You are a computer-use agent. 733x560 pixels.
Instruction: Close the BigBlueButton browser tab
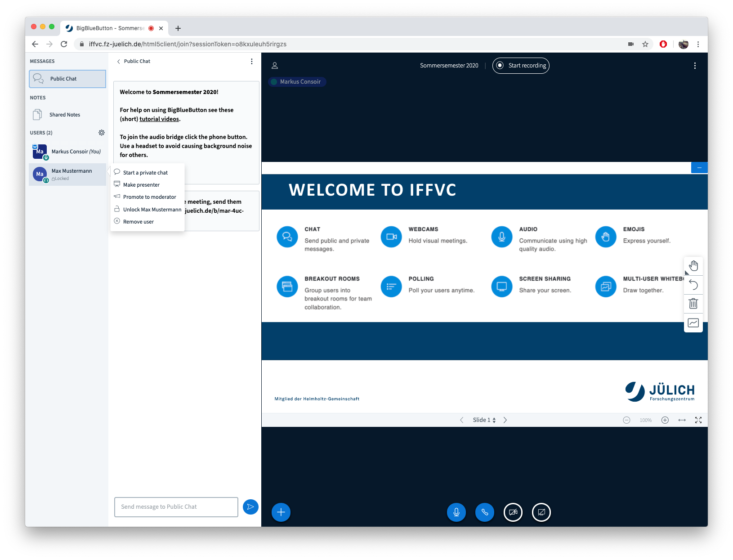coord(161,28)
